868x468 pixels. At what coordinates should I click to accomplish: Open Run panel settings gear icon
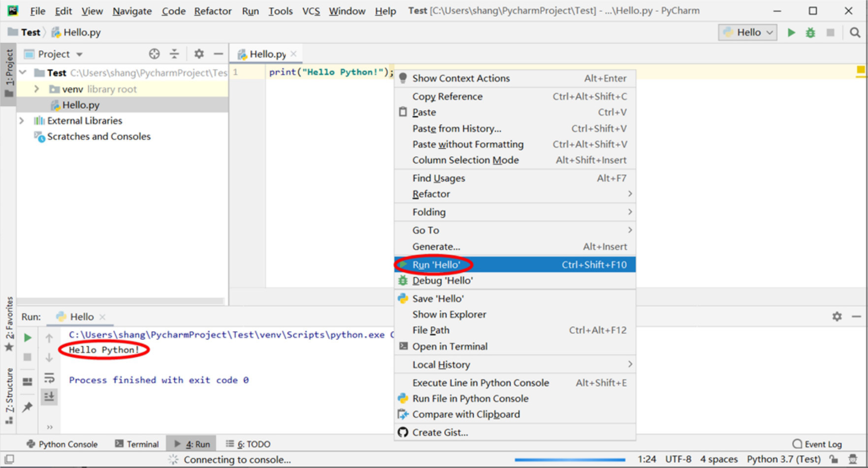(837, 316)
